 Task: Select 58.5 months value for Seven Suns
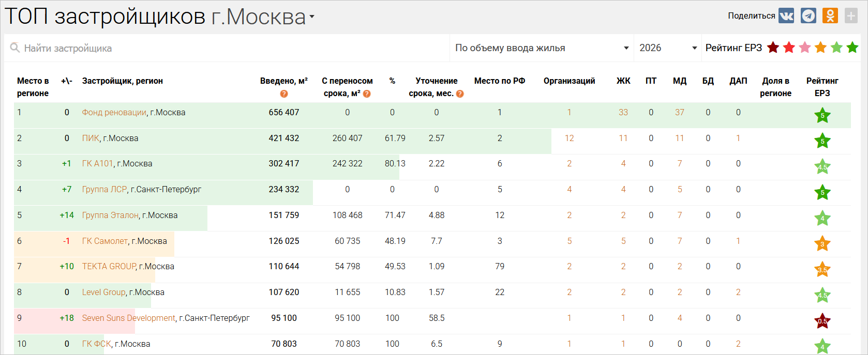pos(437,318)
